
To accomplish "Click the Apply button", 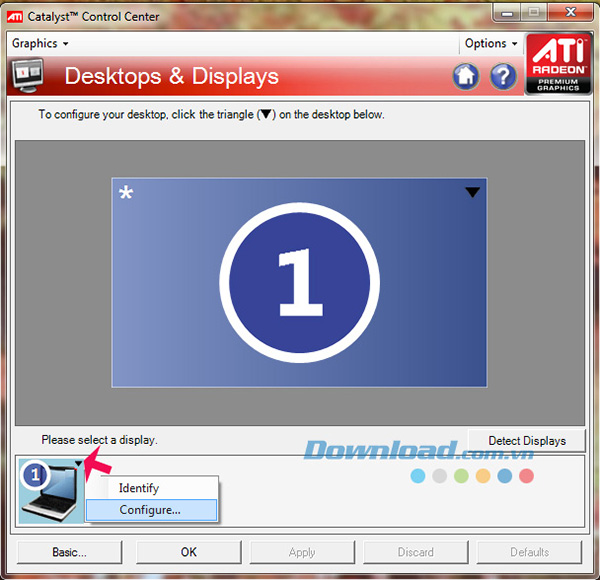I will coord(302,552).
